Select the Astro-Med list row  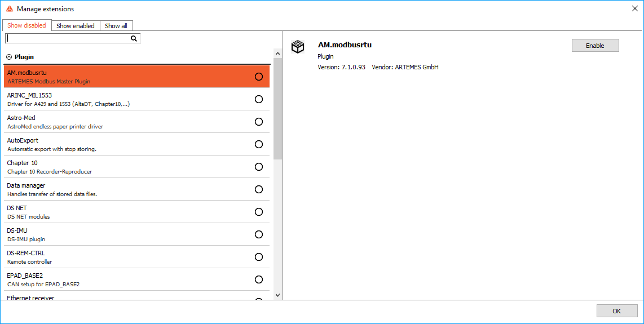[137, 122]
